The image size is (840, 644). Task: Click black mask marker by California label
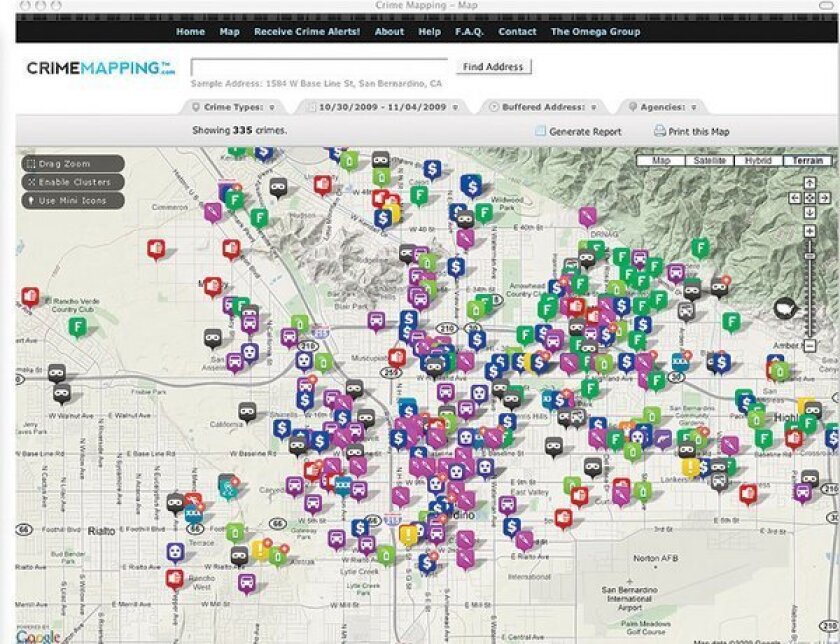(246, 412)
